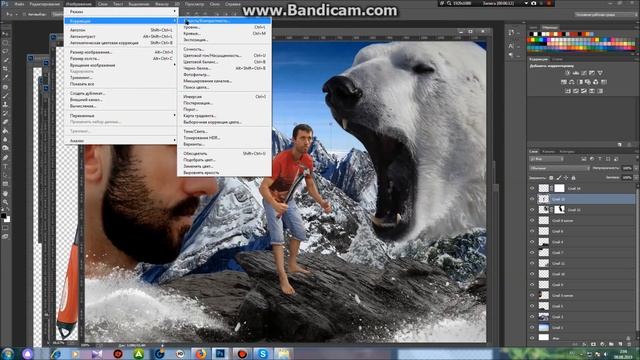Open Skype from the taskbar
This screenshot has width=640, height=360.
(x=263, y=353)
